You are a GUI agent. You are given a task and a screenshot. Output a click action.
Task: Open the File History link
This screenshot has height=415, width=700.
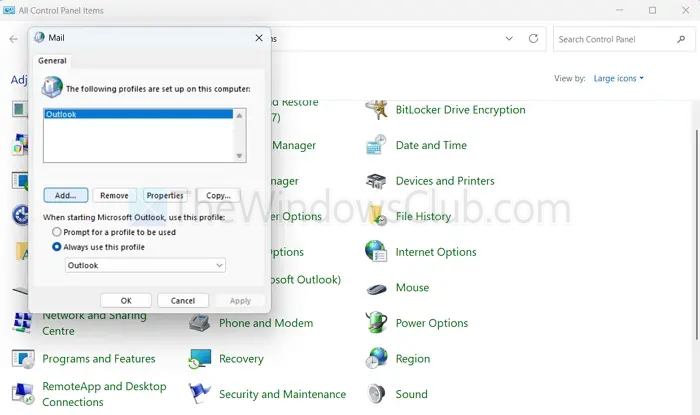click(x=423, y=216)
